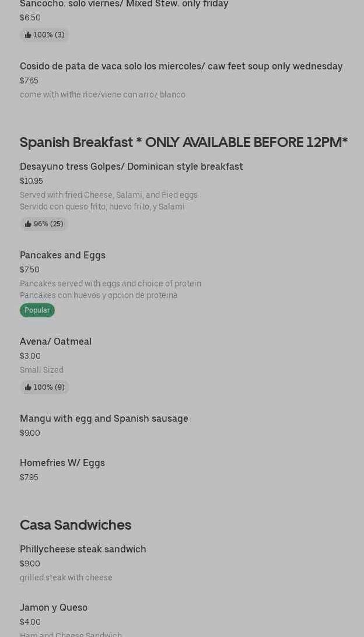Open Mangu with egg and Spanish sausage

click(x=104, y=419)
